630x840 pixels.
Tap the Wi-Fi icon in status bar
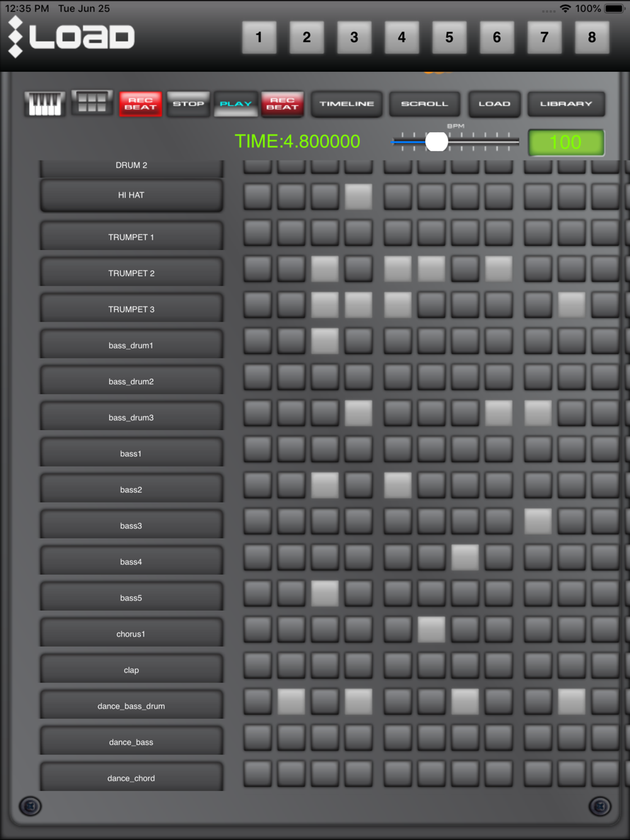click(565, 9)
